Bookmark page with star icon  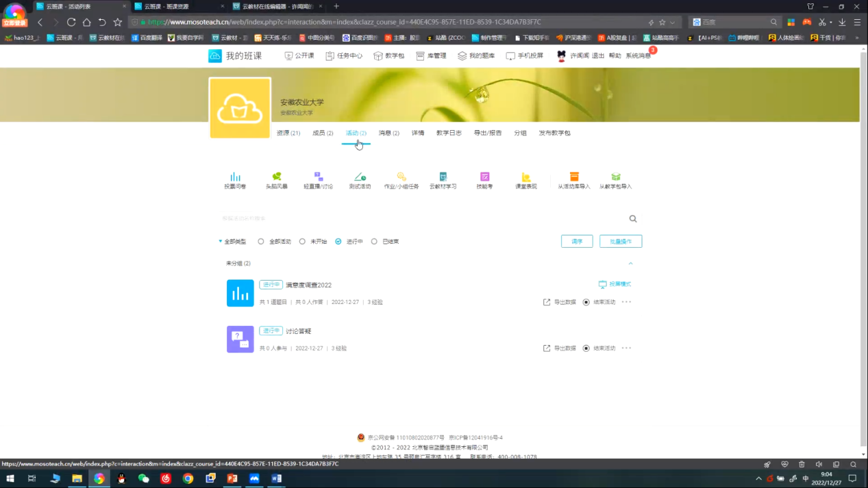[118, 22]
